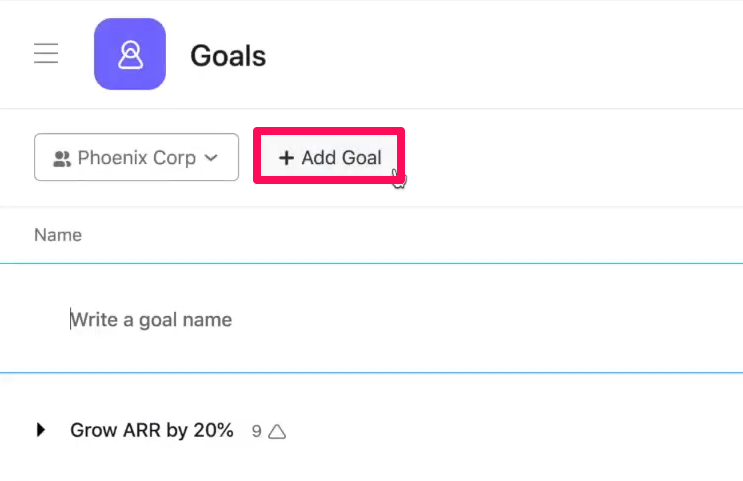This screenshot has width=743, height=481.
Task: Click the purple Goals app icon
Action: tap(130, 54)
